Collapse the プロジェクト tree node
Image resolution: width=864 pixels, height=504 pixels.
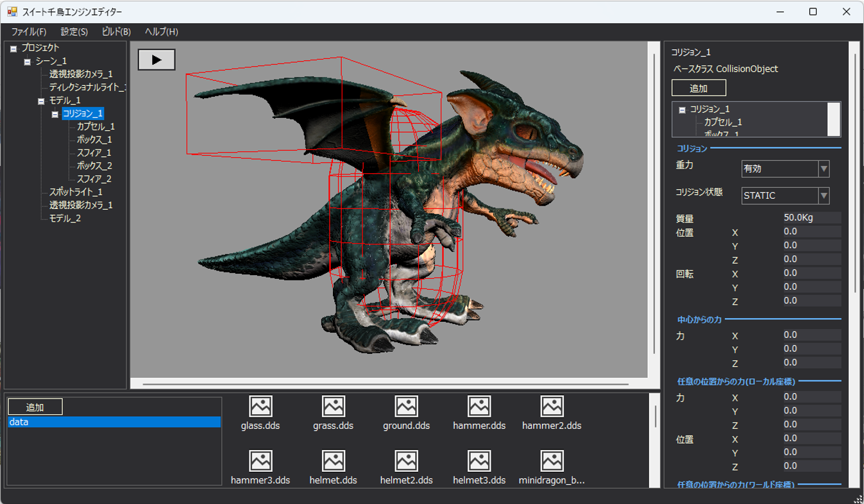(x=13, y=48)
